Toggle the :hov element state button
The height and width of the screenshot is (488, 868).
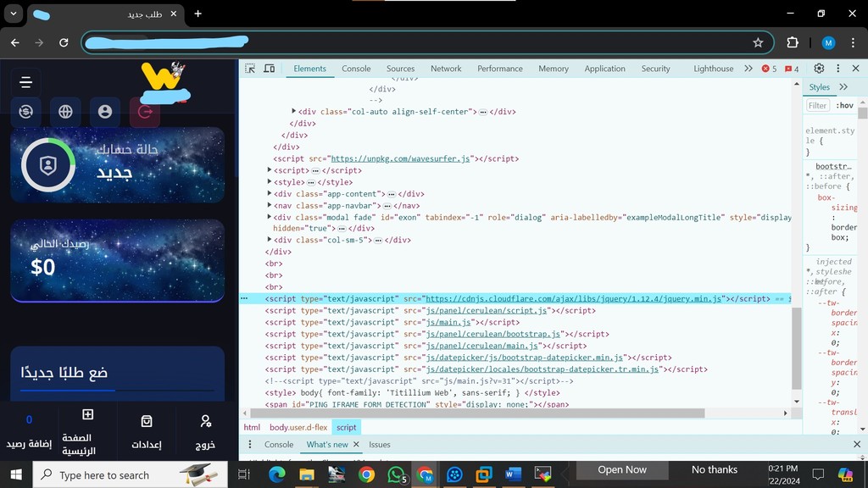pos(845,105)
